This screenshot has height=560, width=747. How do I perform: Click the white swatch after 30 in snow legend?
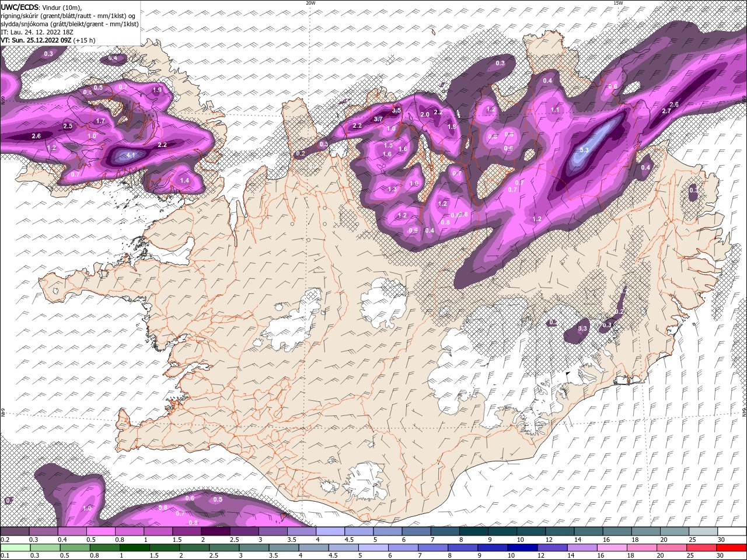(732, 531)
